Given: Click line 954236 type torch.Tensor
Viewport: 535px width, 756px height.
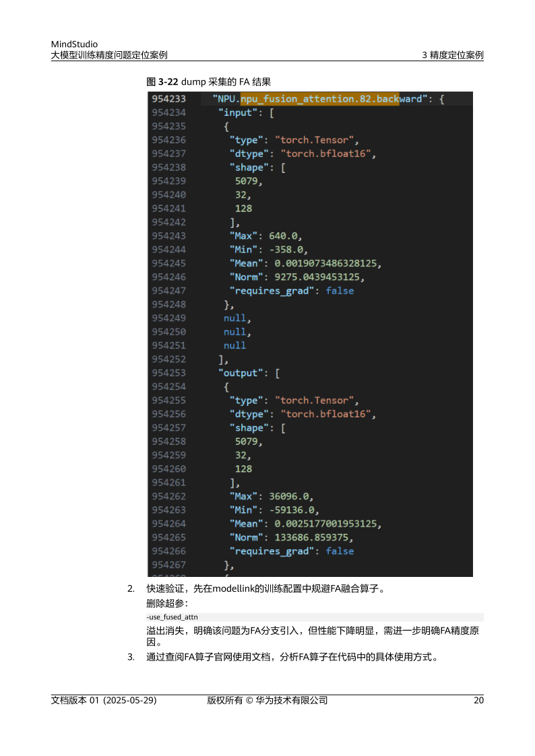Looking at the screenshot, I should (294, 140).
